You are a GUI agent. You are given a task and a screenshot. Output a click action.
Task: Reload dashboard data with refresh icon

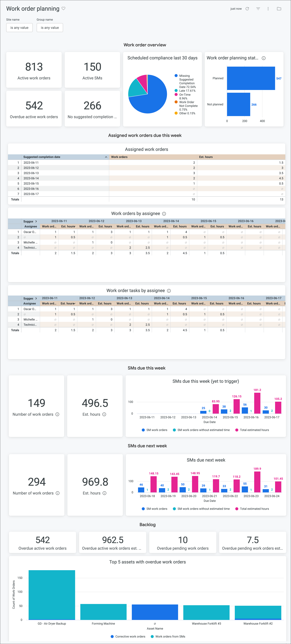click(x=247, y=9)
